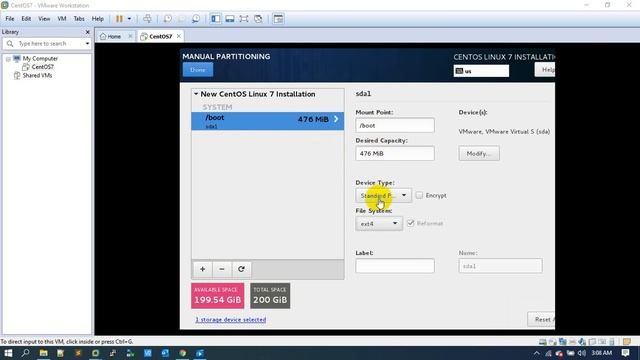Open the Action Center notification icon
This screenshot has height=360, width=640.
(x=625, y=353)
